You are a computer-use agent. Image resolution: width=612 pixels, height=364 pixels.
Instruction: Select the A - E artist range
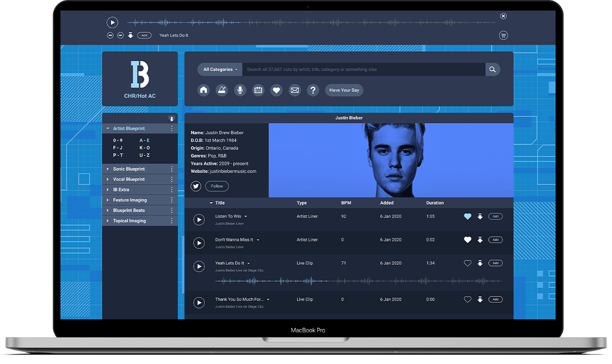click(x=145, y=140)
